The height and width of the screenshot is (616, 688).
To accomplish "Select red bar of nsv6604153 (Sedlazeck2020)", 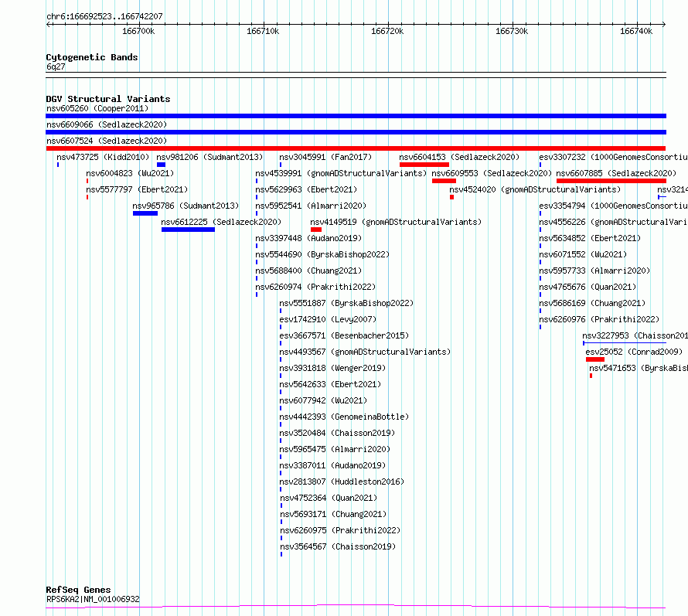I will pos(424,165).
